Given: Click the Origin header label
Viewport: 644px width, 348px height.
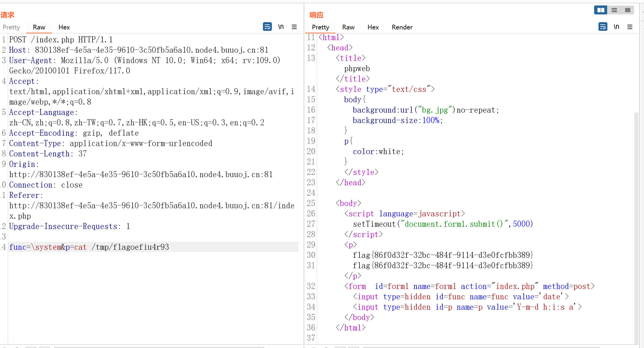Looking at the screenshot, I should [x=24, y=164].
